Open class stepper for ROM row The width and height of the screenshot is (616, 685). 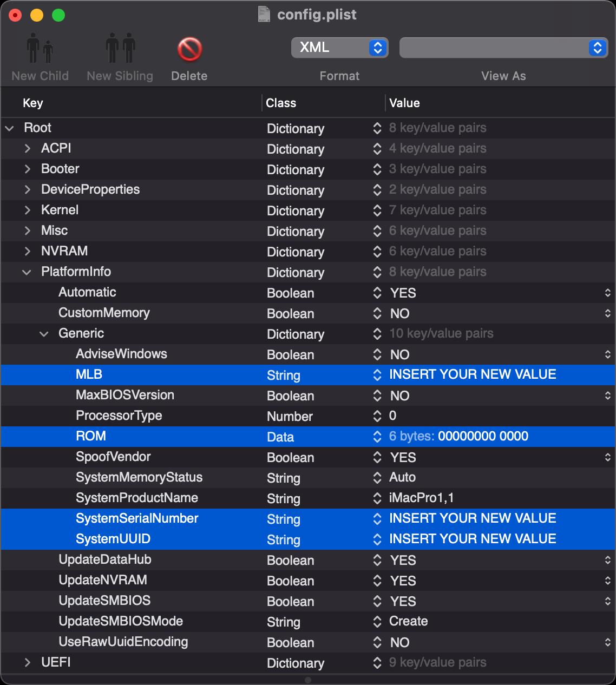pos(377,437)
